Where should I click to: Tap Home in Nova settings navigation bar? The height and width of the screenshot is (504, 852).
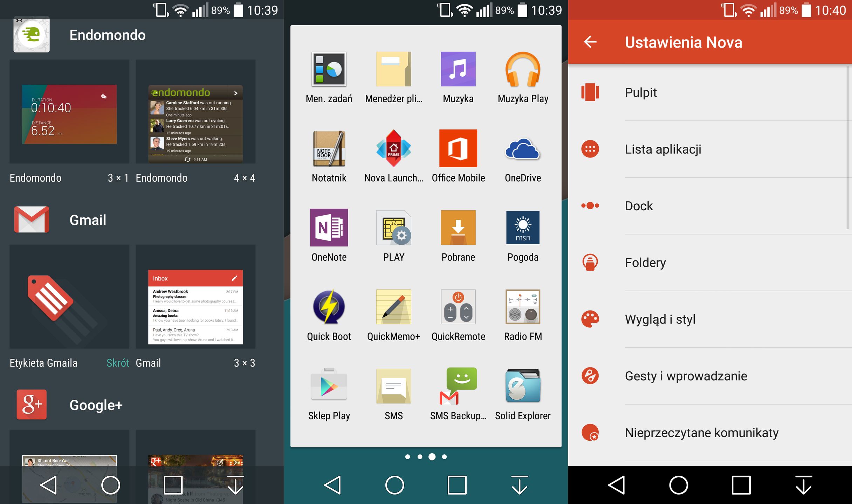click(x=679, y=485)
